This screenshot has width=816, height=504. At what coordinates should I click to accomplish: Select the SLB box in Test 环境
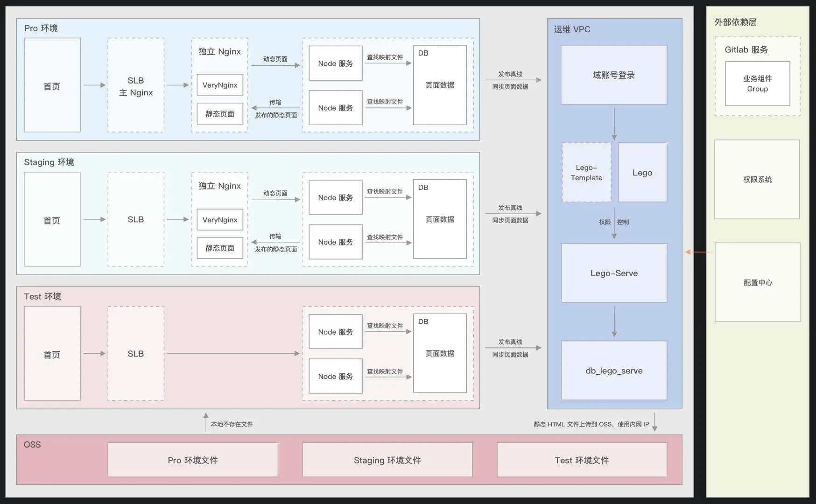pos(136,353)
